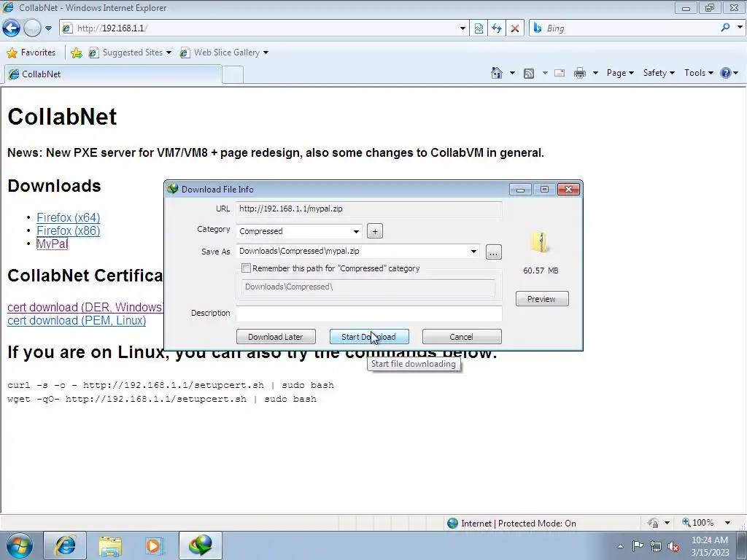
Task: Click the IDM icon in dialog title
Action: (173, 189)
